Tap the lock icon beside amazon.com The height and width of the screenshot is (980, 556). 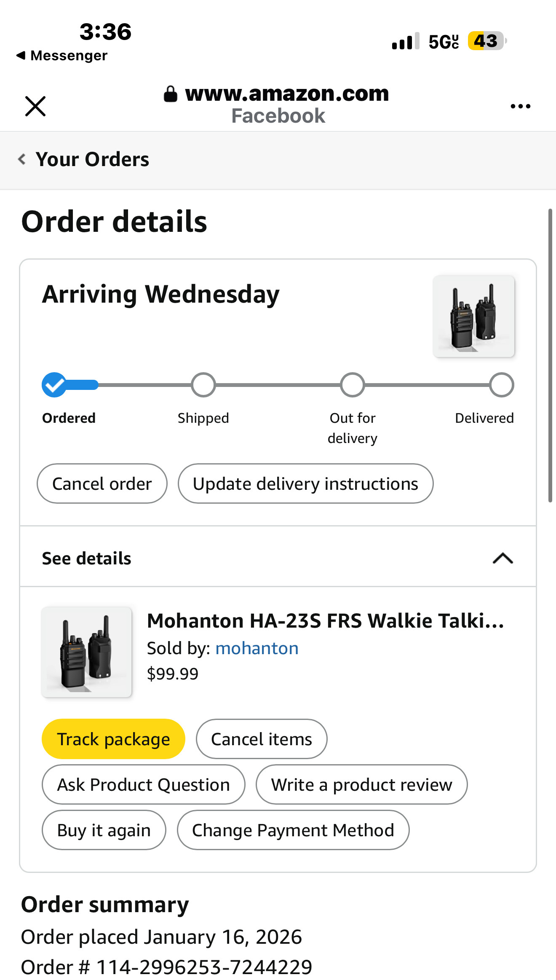pos(170,94)
